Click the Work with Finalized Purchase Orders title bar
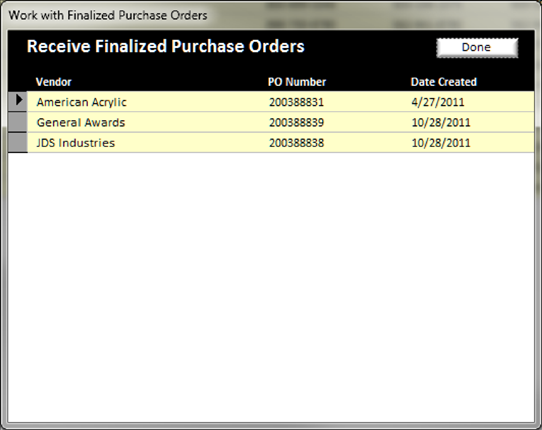 pos(108,15)
